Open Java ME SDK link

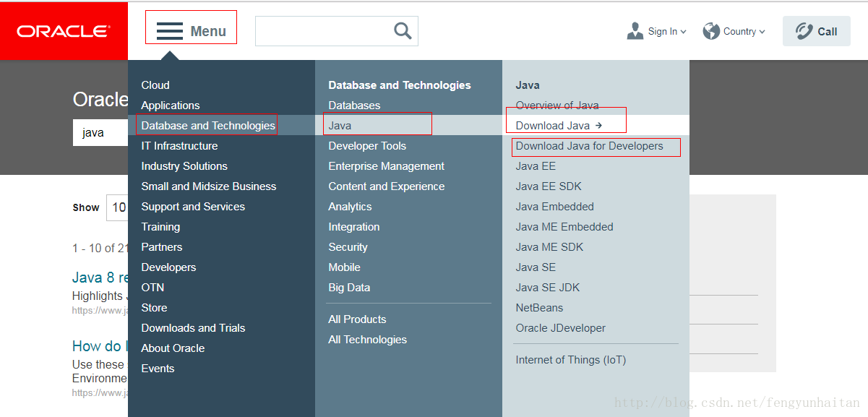click(549, 247)
